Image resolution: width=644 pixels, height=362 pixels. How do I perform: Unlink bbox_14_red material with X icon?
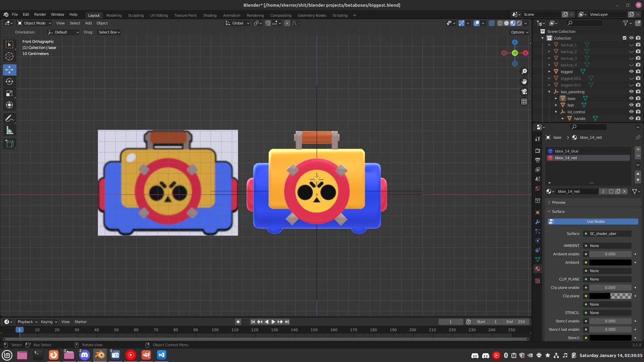pyautogui.click(x=625, y=191)
